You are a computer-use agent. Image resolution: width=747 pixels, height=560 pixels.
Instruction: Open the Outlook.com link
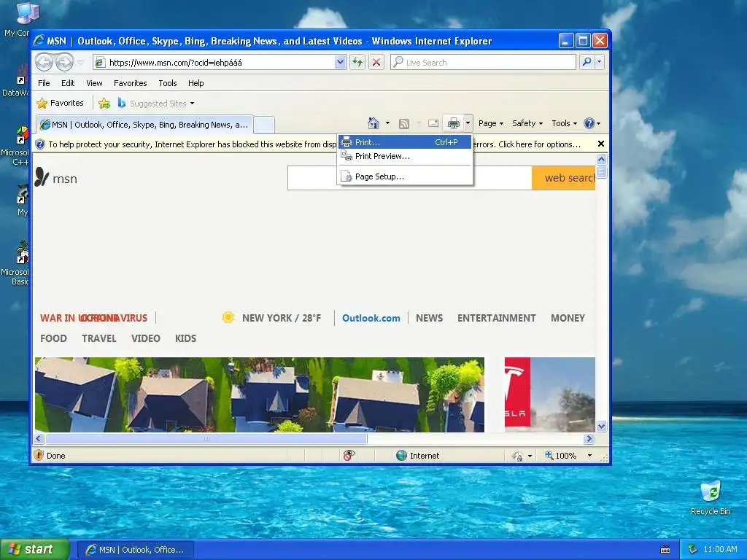(x=371, y=318)
